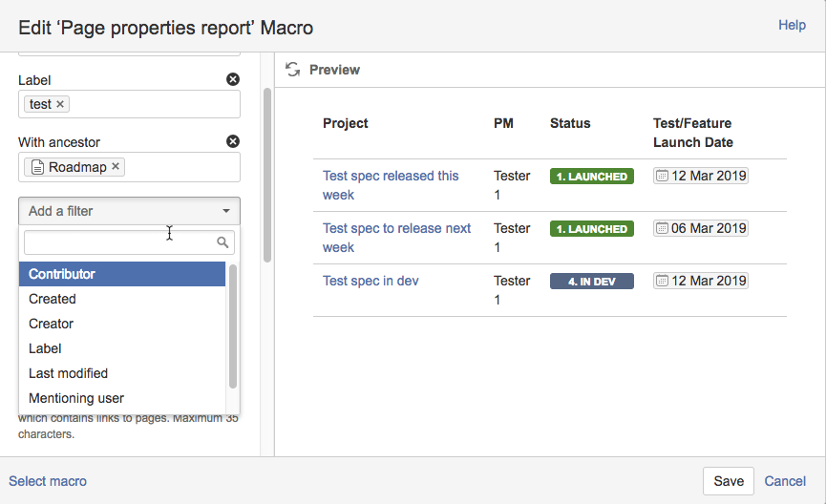Viewport: 826px width, 504px height.
Task: Click the PM column header
Action: pos(503,123)
